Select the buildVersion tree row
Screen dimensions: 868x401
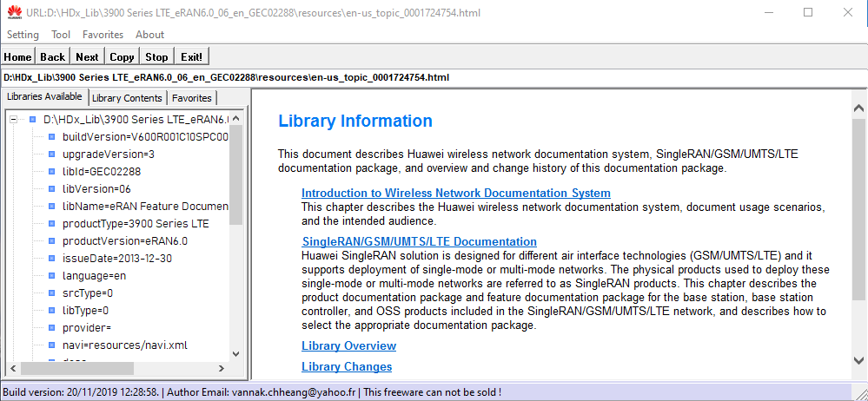point(145,136)
